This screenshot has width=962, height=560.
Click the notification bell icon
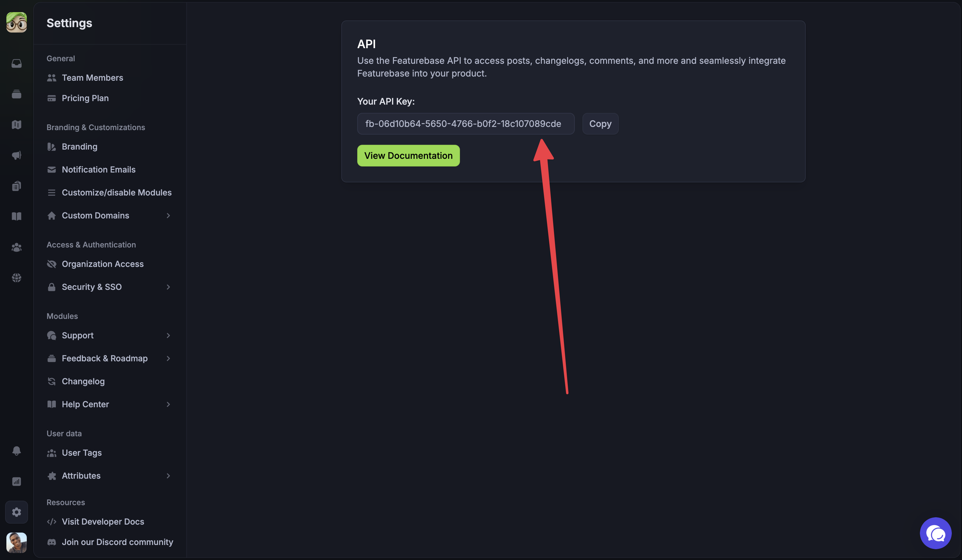tap(16, 451)
